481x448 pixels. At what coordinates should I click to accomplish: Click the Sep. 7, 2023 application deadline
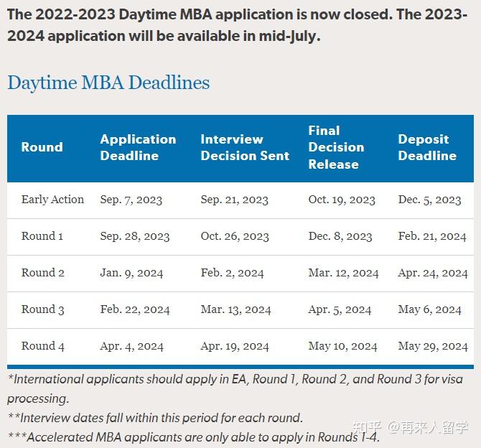pyautogui.click(x=131, y=200)
